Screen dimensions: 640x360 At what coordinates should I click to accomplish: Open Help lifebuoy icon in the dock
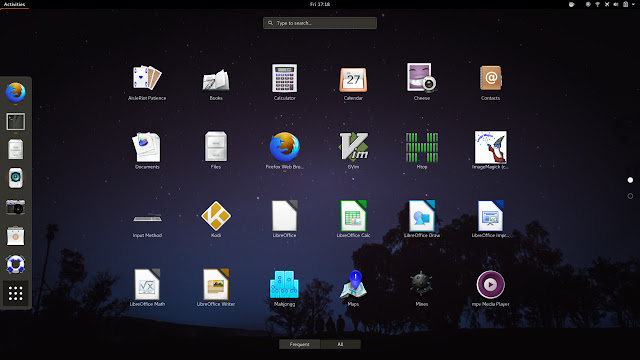pos(16,264)
